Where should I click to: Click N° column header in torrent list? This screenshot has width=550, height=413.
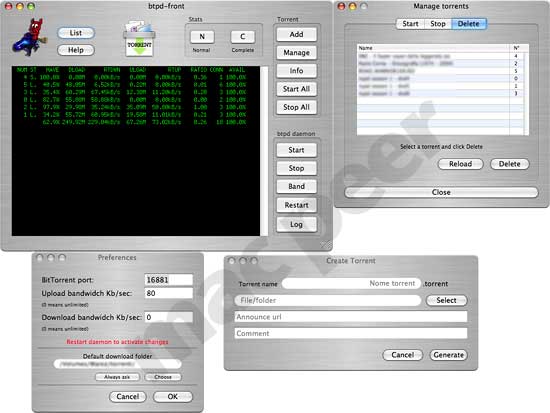click(x=517, y=48)
